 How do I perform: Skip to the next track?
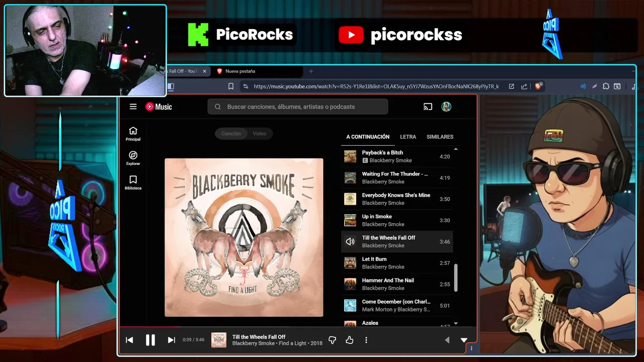(x=171, y=340)
